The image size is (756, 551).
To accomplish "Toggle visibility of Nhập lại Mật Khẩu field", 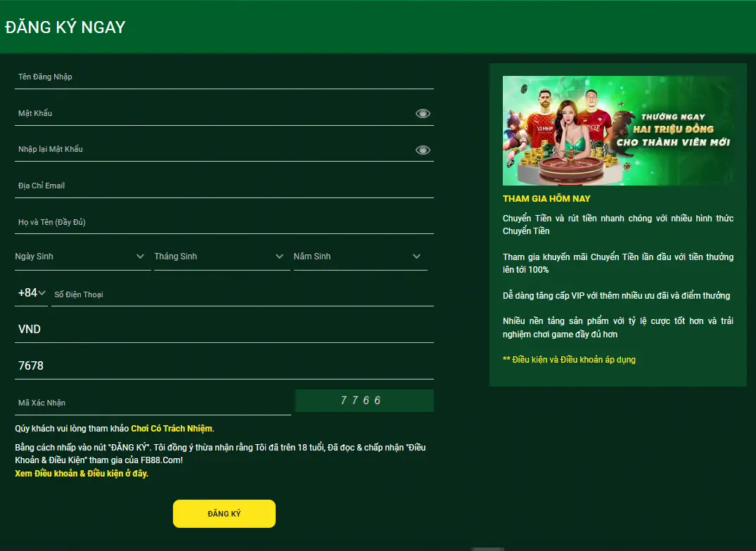I will [x=423, y=150].
